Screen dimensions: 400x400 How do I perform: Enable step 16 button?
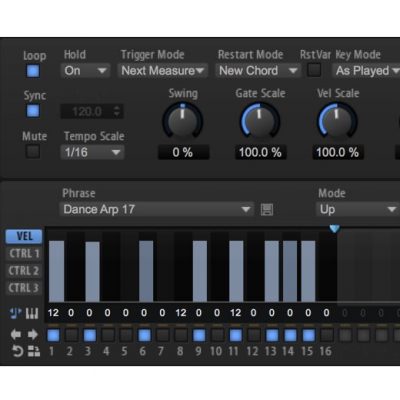(x=327, y=335)
